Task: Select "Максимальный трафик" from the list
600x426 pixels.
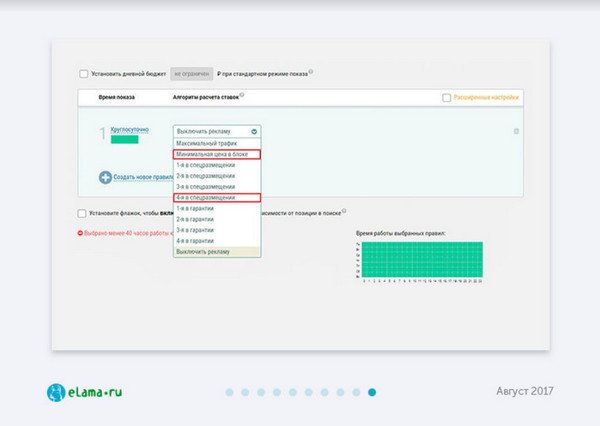Action: pyautogui.click(x=217, y=143)
